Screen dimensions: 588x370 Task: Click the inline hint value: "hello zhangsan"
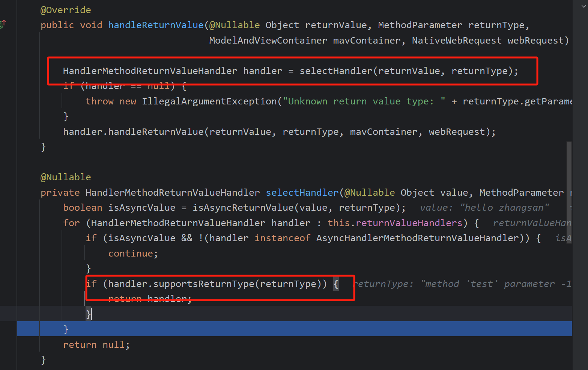point(484,208)
